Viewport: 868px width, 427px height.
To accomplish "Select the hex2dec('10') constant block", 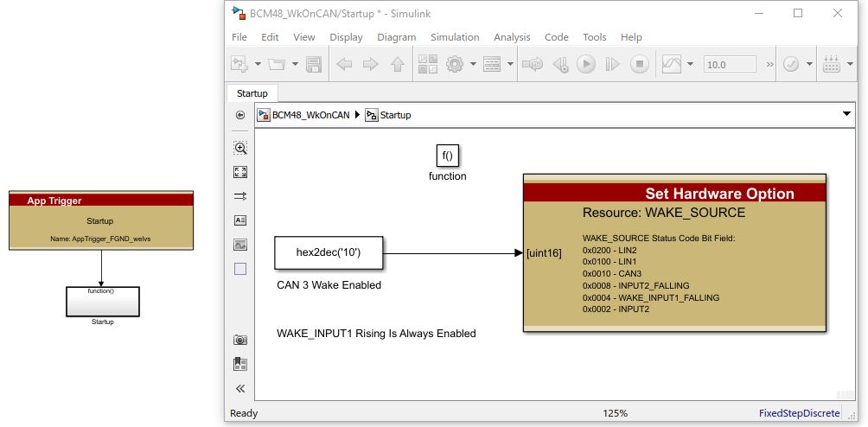I will (329, 252).
